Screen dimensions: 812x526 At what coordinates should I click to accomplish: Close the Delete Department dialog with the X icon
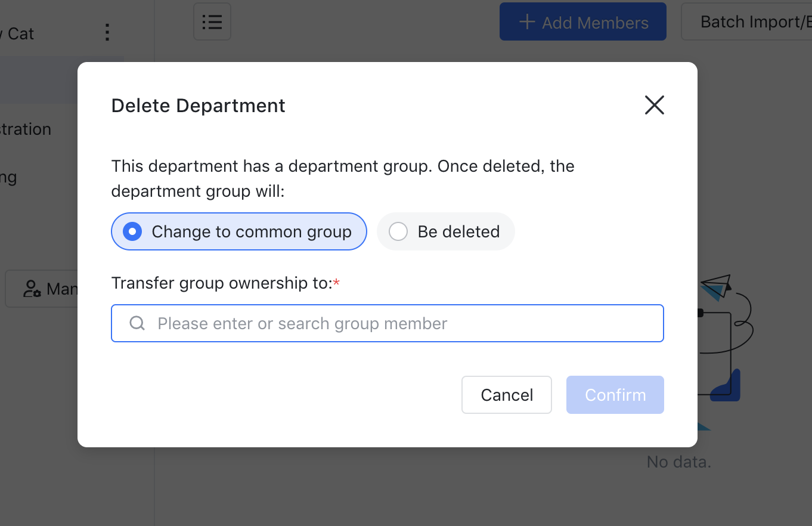[654, 105]
